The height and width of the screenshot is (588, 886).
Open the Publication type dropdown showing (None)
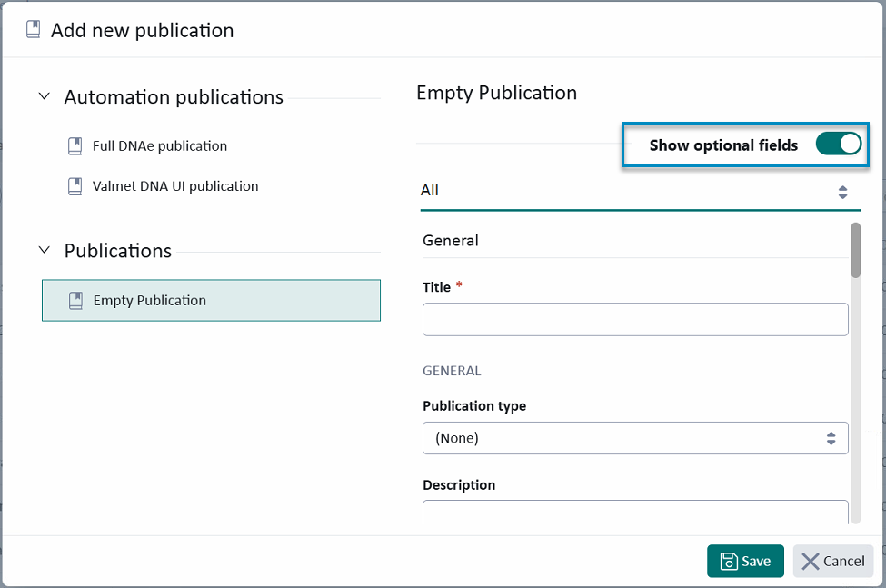636,437
